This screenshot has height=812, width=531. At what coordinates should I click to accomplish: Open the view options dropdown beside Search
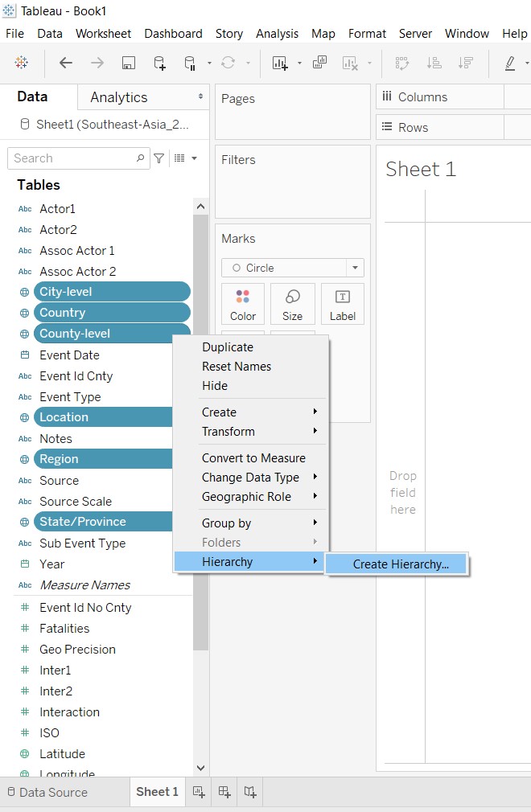click(186, 158)
